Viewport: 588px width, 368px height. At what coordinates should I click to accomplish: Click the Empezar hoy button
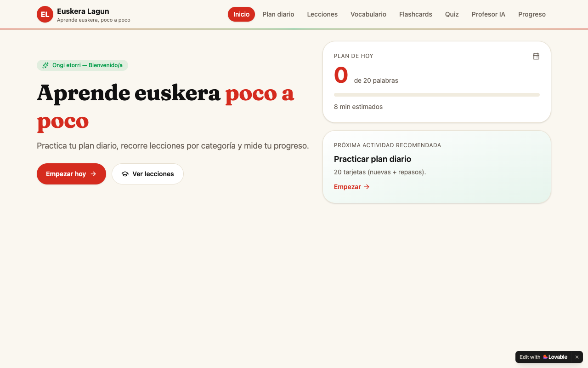tap(71, 174)
